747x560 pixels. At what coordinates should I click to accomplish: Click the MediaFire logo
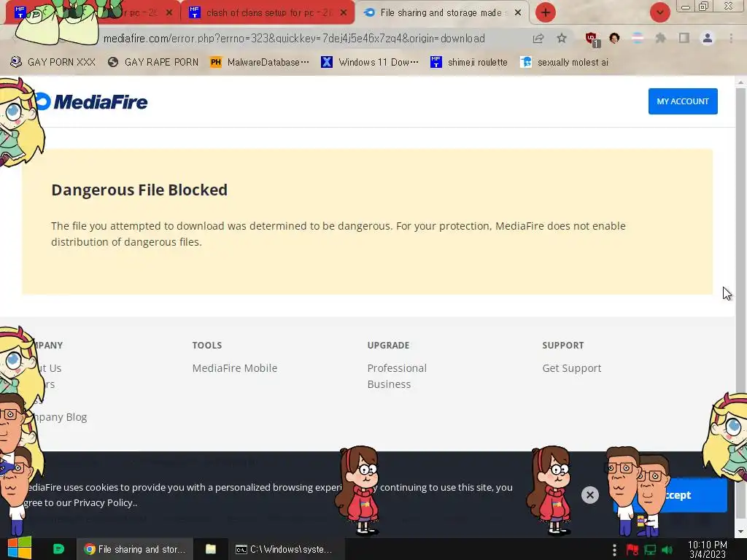pos(91,101)
